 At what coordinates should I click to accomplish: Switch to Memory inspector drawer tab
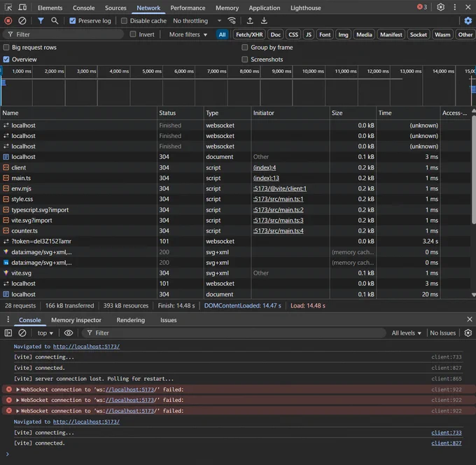click(76, 320)
